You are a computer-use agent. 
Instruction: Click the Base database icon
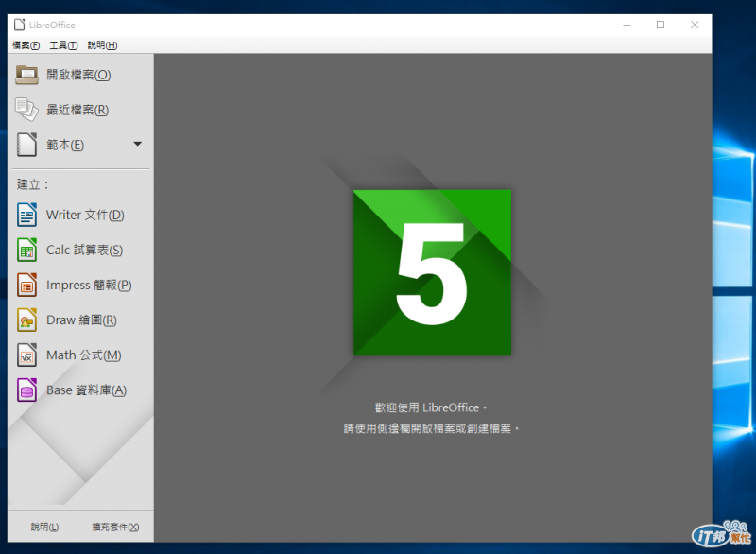tap(26, 390)
